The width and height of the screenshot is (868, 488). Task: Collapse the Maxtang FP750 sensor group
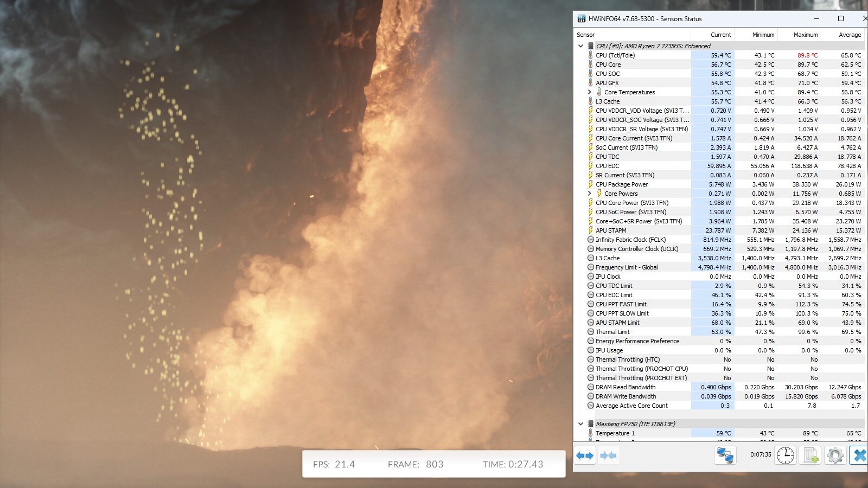[580, 424]
